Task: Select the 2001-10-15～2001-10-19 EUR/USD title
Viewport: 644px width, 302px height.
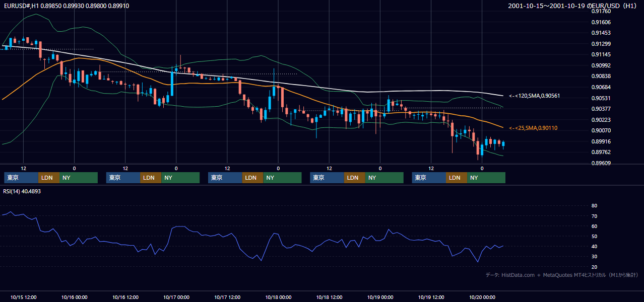Action: (x=573, y=6)
